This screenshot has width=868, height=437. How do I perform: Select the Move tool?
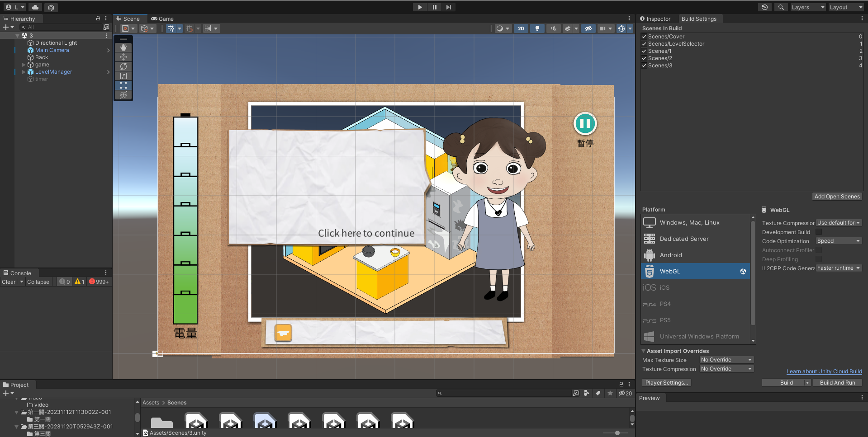tap(123, 57)
